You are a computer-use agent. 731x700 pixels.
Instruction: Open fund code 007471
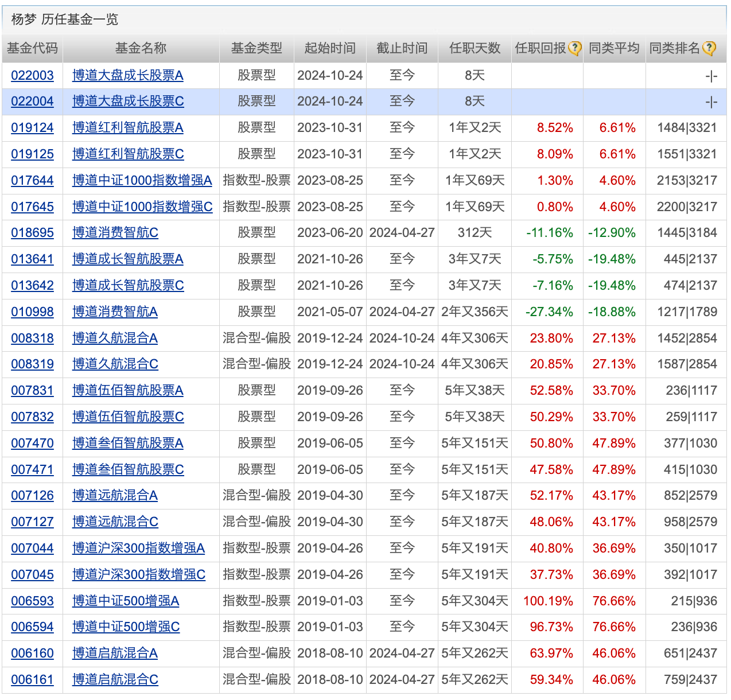32,470
